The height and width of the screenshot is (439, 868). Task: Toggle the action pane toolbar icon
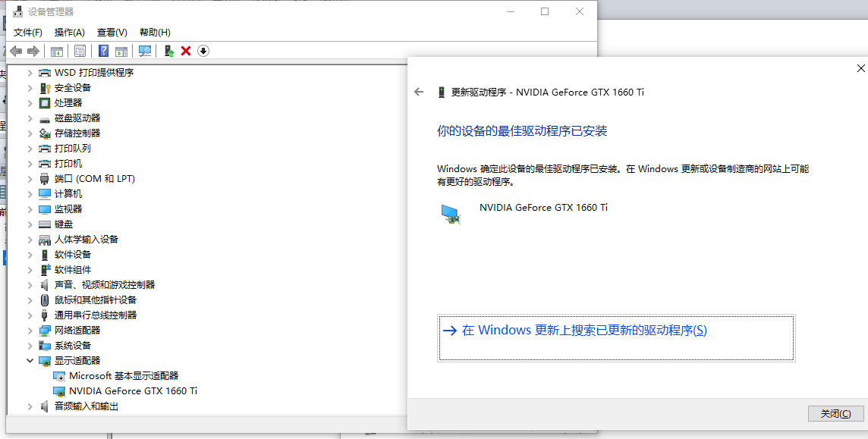click(x=121, y=51)
